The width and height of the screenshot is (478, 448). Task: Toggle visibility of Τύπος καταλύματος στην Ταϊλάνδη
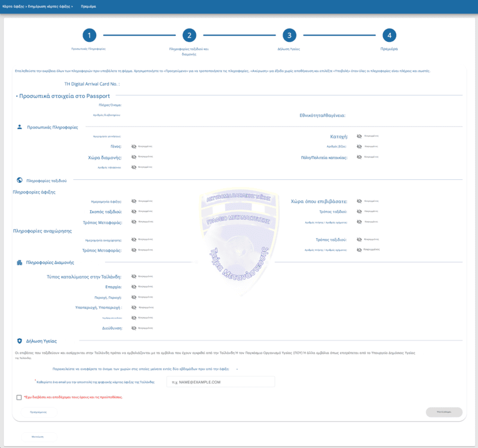pyautogui.click(x=133, y=277)
